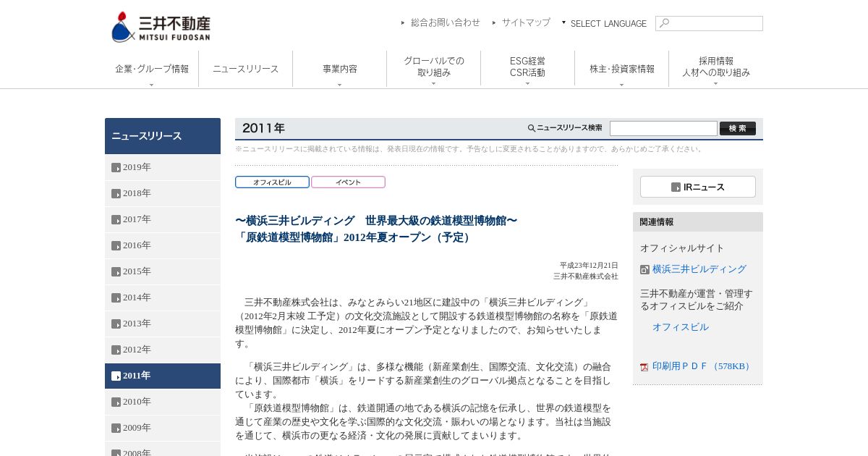Open 2010年 news releases
Viewport: 868px width, 456px height.
point(163,402)
